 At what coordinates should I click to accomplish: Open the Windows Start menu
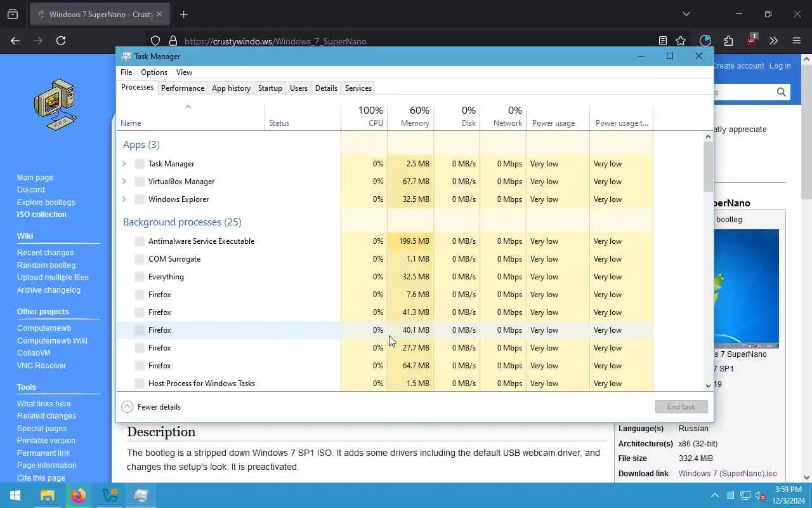(15, 495)
